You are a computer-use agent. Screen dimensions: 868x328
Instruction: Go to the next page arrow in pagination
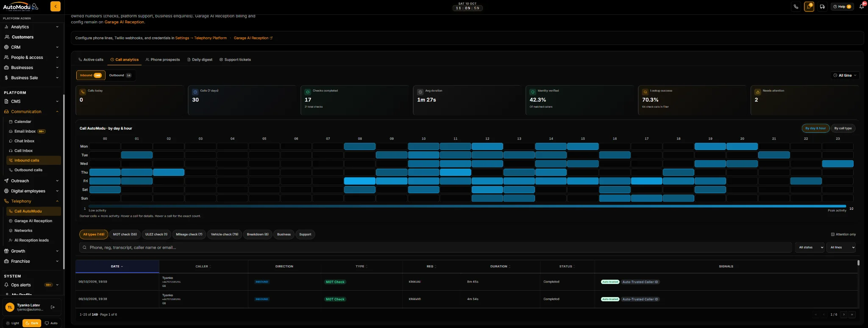pyautogui.click(x=844, y=314)
